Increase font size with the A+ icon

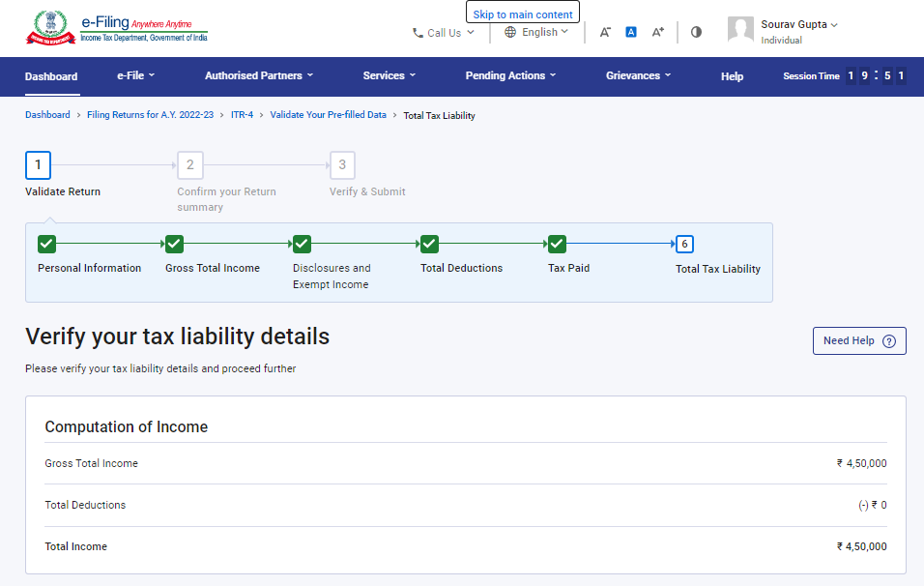tap(657, 33)
